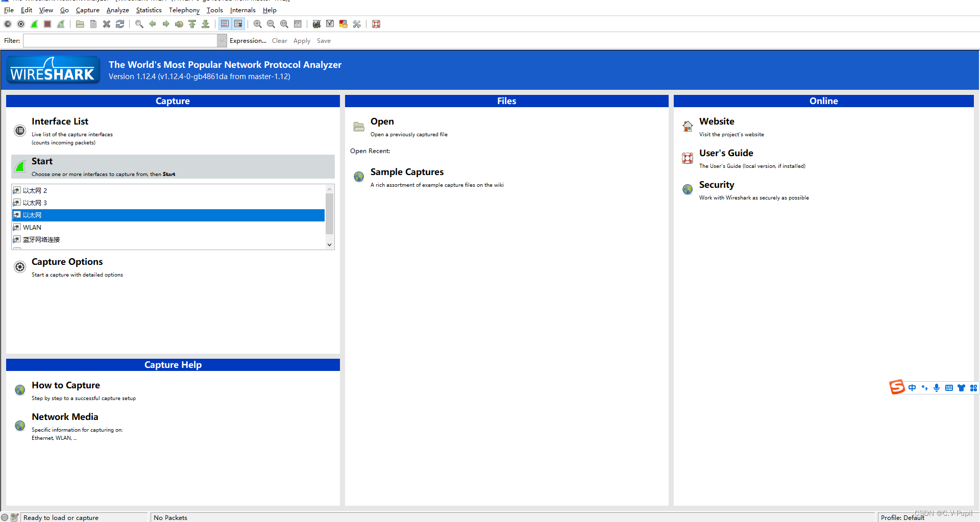Start capture with the green shark fin toolbar icon
This screenshot has height=522, width=980.
coord(34,24)
